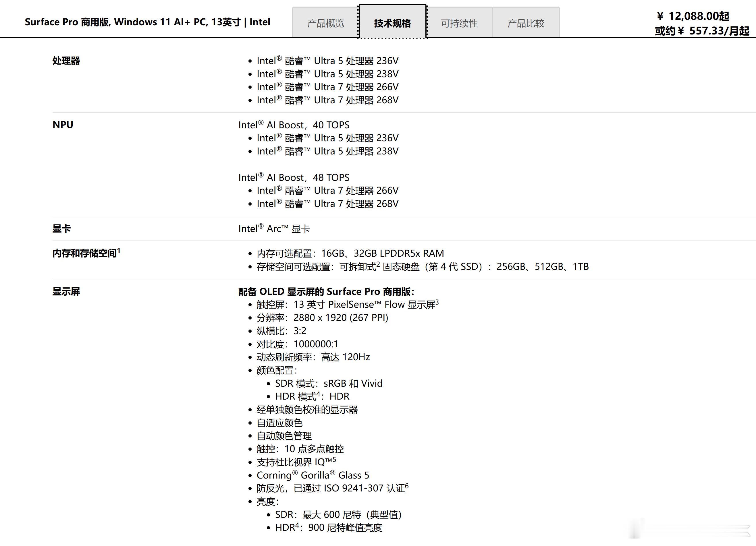The image size is (756, 546).
Task: Click the SDR 模式 sRGB 和 Vivid line
Action: click(329, 383)
